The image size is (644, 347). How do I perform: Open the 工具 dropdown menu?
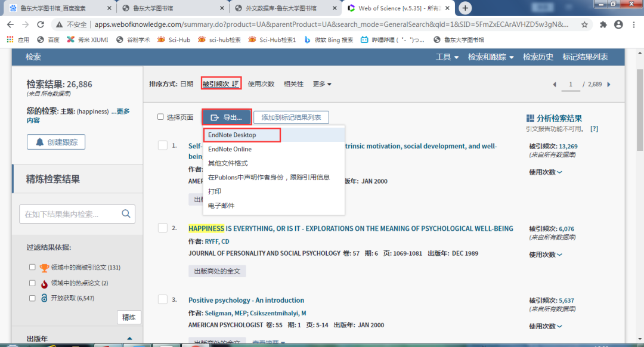click(447, 57)
